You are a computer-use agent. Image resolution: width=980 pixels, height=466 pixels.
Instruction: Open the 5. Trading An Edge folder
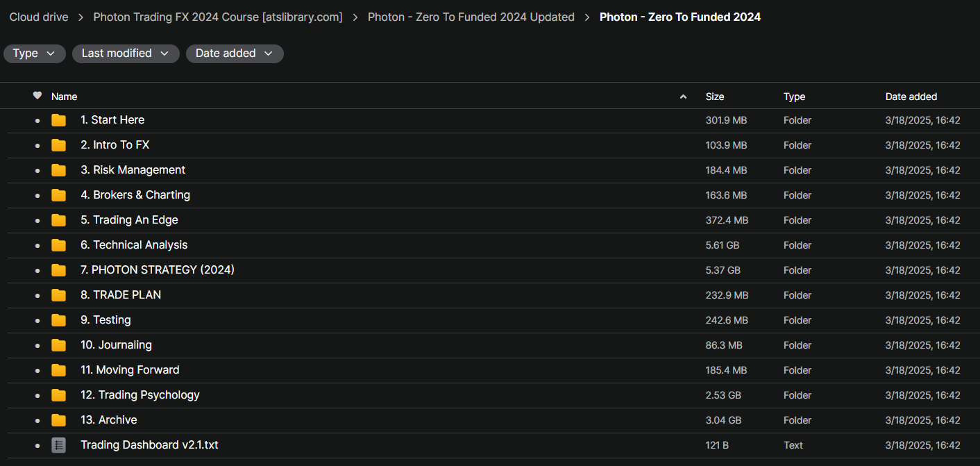pyautogui.click(x=129, y=220)
